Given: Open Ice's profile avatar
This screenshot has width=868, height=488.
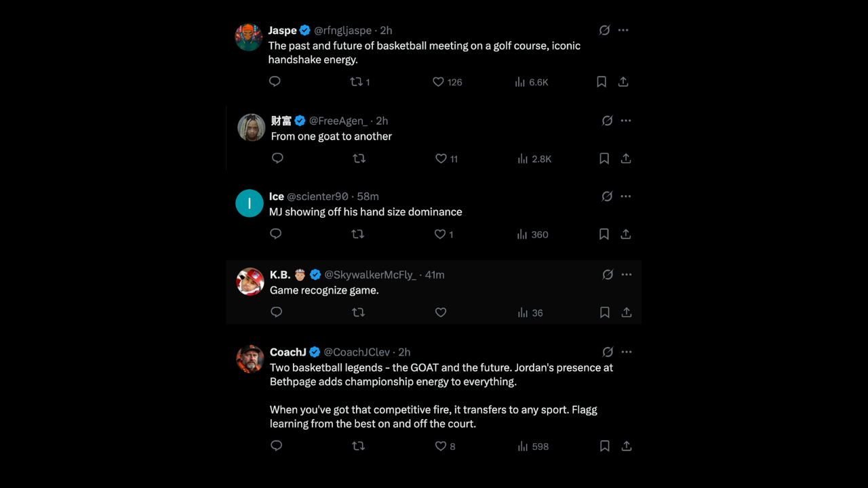Looking at the screenshot, I should [250, 203].
